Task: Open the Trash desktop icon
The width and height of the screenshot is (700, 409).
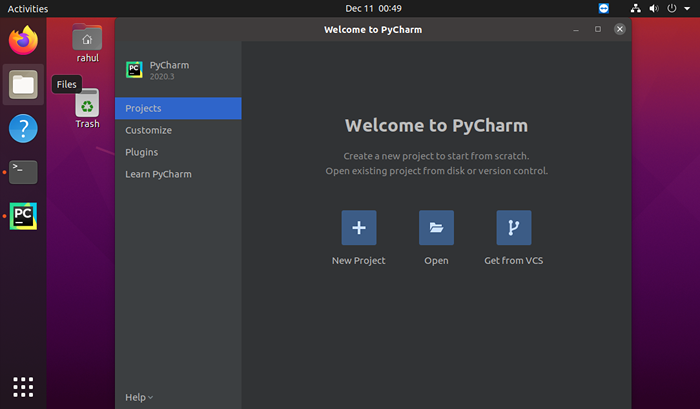Action: click(87, 108)
